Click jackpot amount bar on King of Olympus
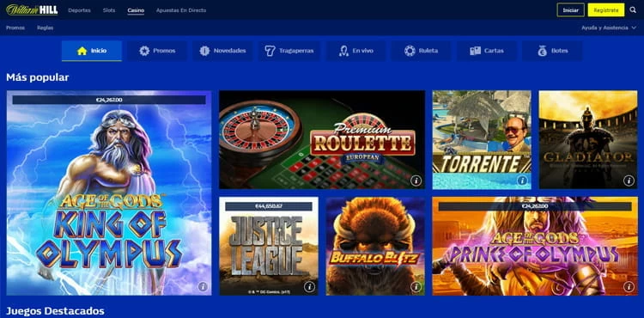644x318 pixels. point(109,100)
